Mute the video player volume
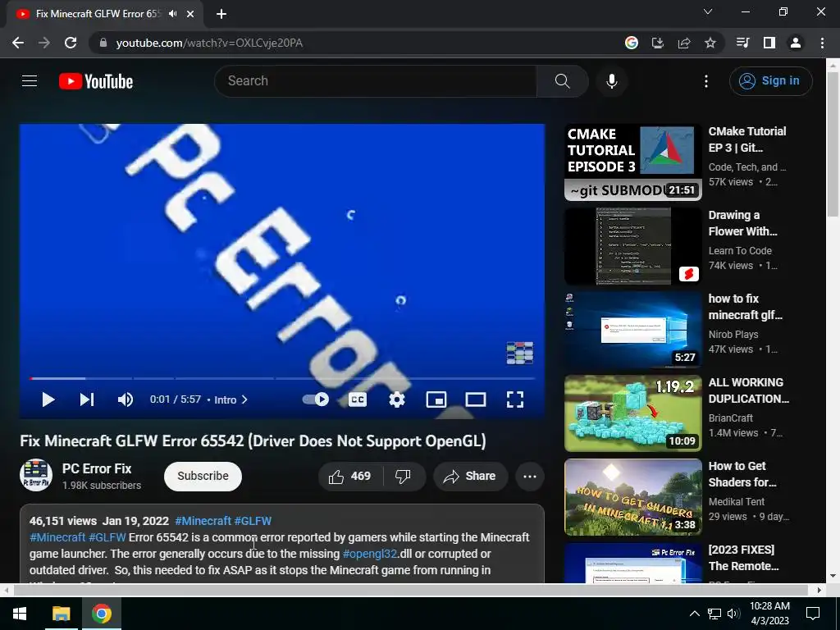The image size is (840, 630). point(125,399)
